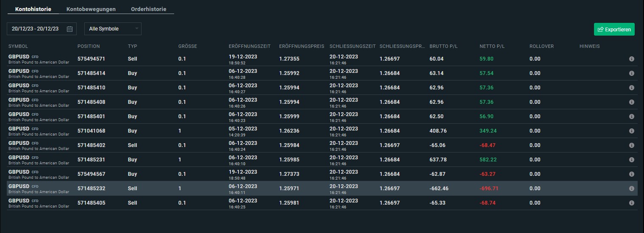Click net P/L value 56.90

pyautogui.click(x=486, y=116)
